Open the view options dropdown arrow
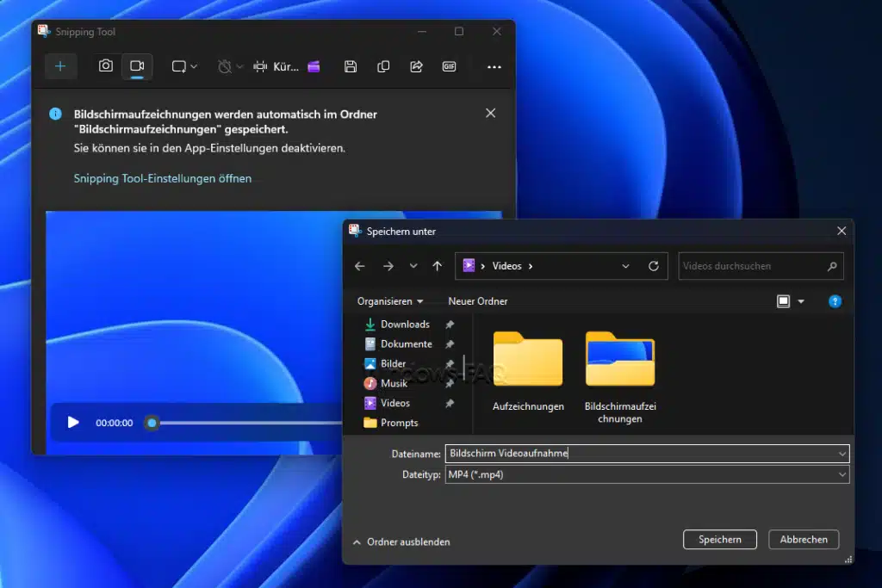 click(801, 302)
